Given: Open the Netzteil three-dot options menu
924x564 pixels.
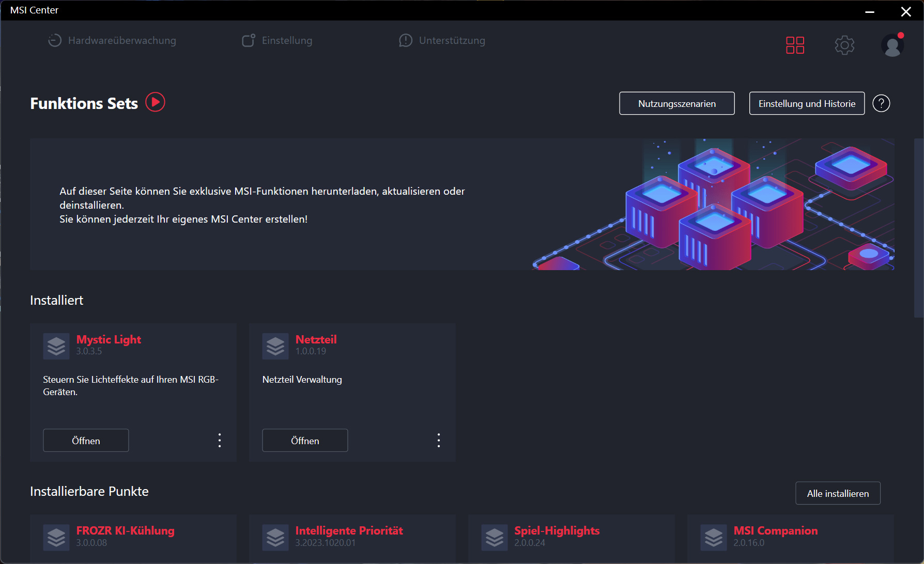Looking at the screenshot, I should (x=439, y=441).
